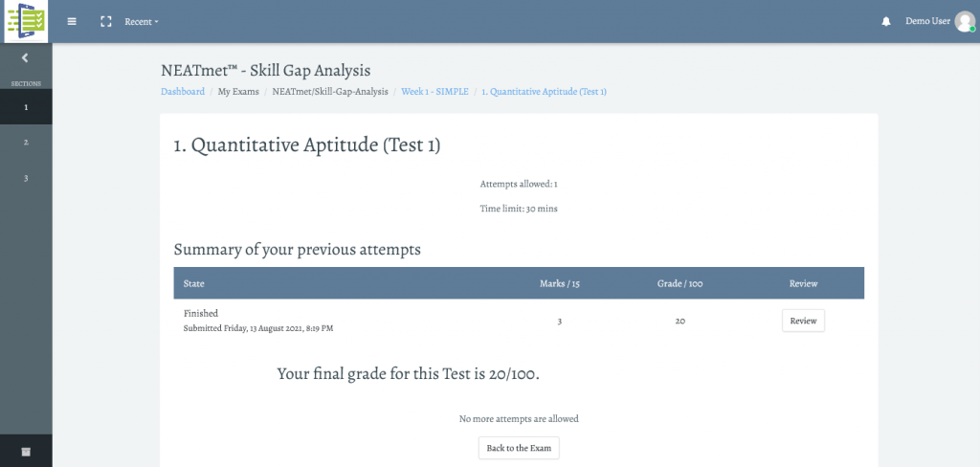Open the Dashboard breadcrumb link

coord(183,91)
